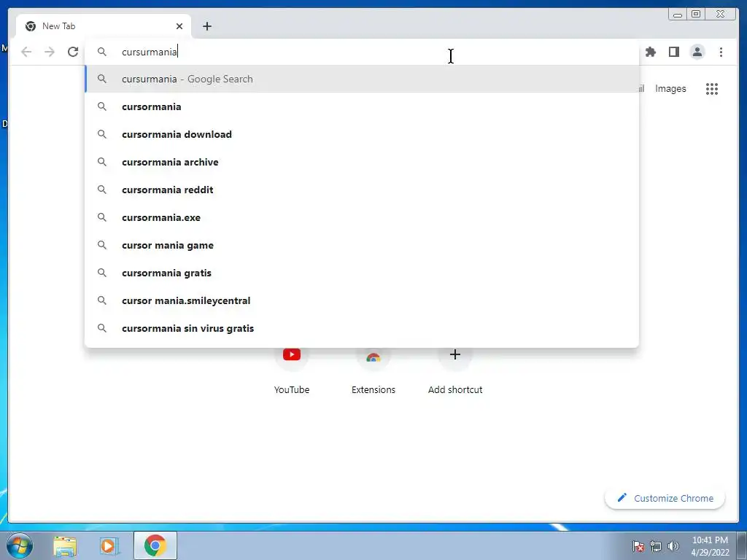Click the Show desktop strip

[742, 545]
